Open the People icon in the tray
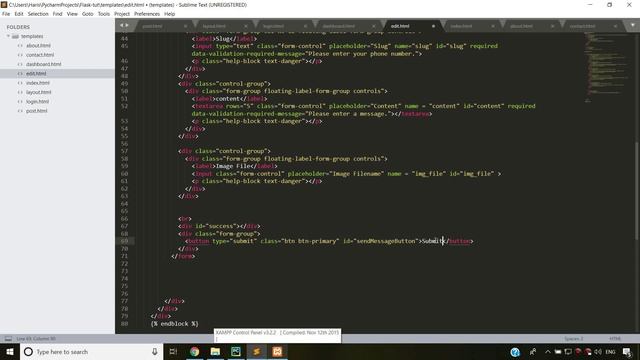Screen dimensions: 640x360 click(x=533, y=351)
